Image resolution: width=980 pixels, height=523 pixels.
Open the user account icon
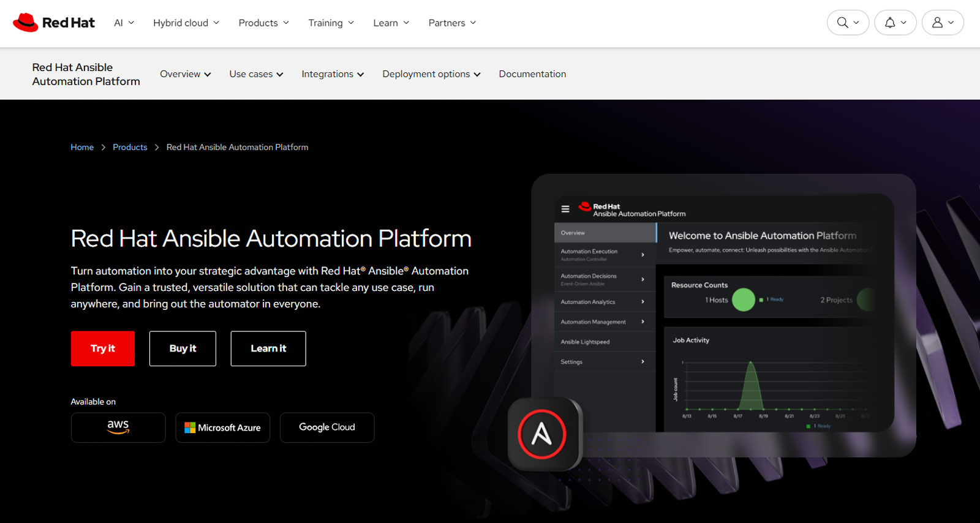pos(943,23)
